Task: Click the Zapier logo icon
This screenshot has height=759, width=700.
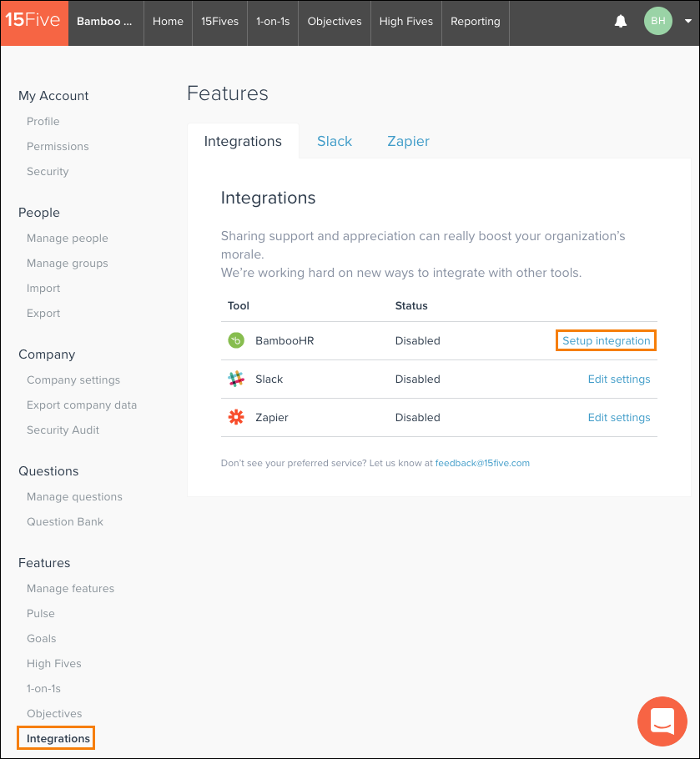Action: click(236, 417)
